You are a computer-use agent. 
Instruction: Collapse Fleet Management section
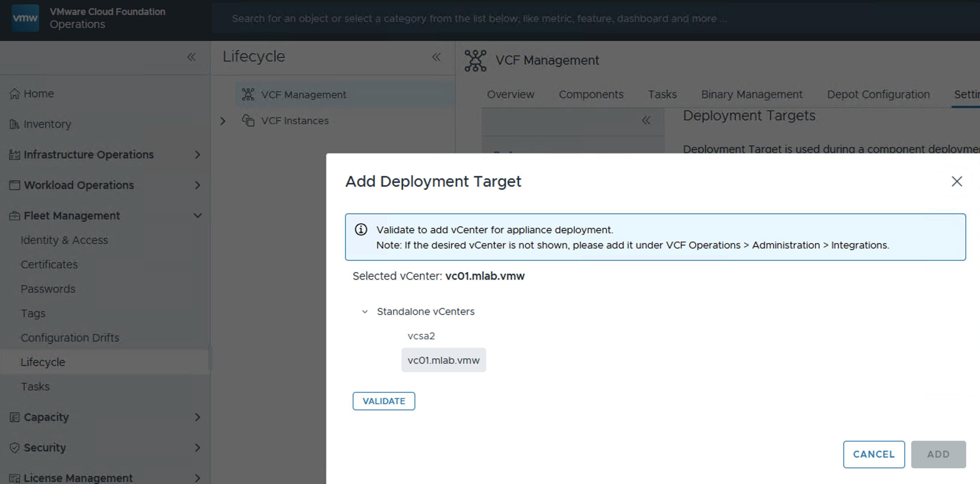pos(197,216)
